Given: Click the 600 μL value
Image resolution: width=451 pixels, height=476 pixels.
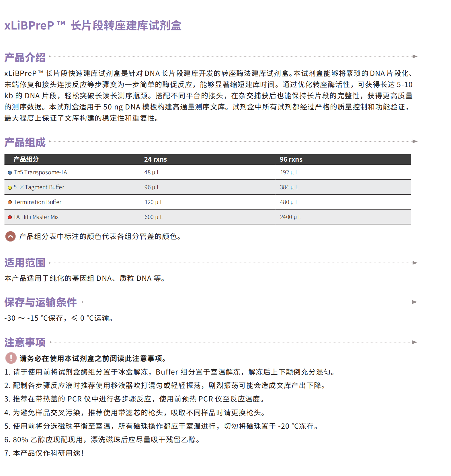Looking at the screenshot, I should (154, 217).
